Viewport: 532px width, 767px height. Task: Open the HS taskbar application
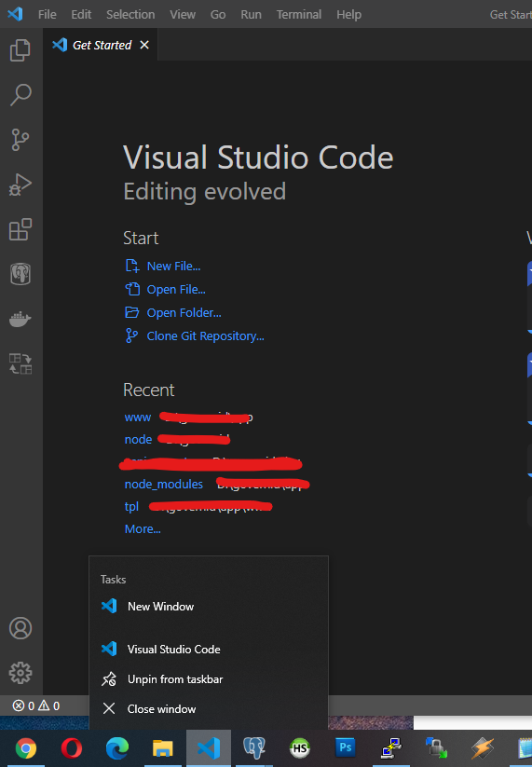(300, 748)
